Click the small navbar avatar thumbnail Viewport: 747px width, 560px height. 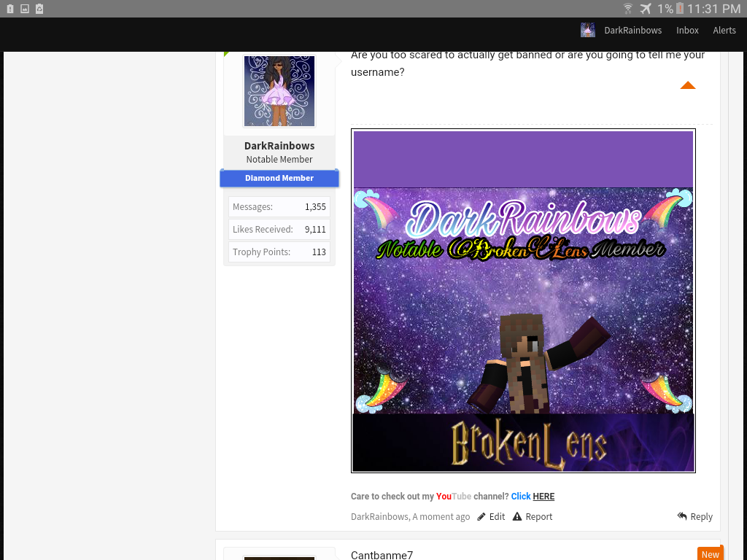587,30
